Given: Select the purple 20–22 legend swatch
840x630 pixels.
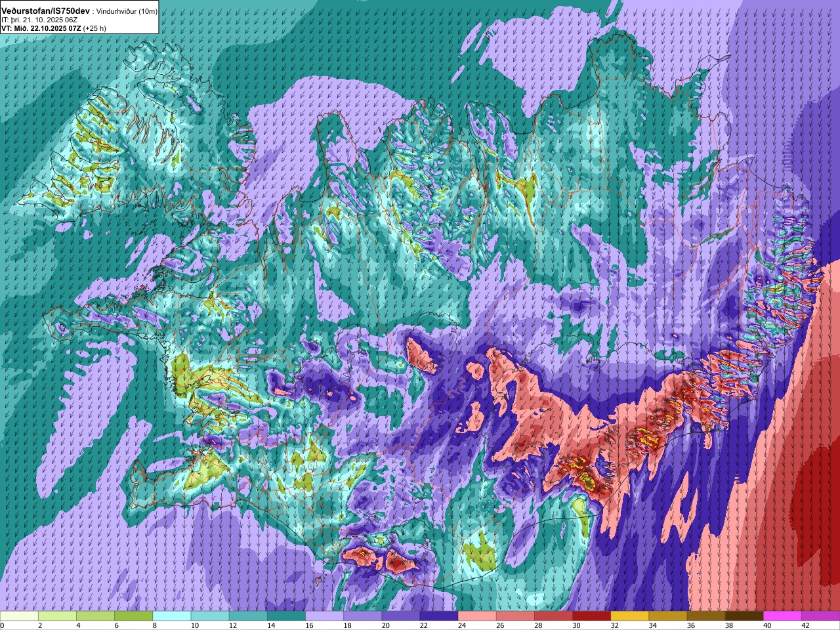Looking at the screenshot, I should pos(401,616).
